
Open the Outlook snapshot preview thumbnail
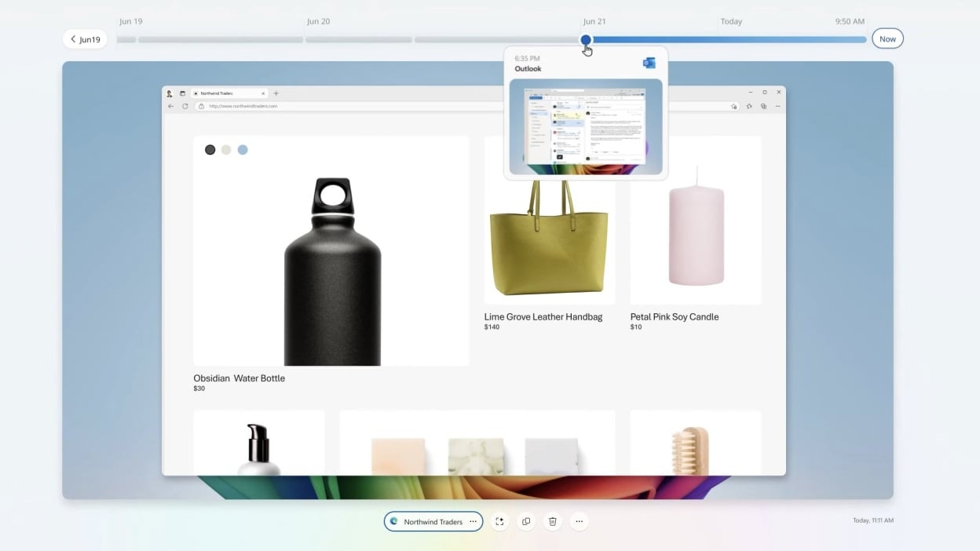586,126
